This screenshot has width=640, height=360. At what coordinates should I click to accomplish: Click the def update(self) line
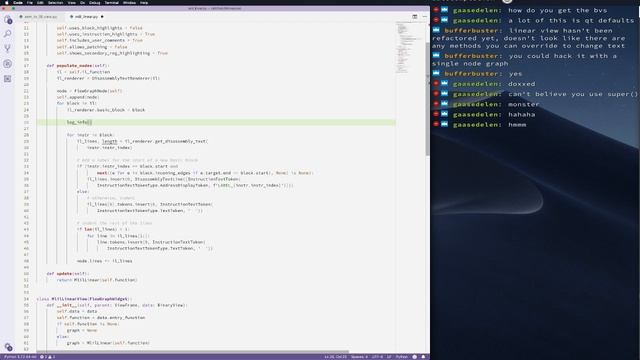click(x=68, y=273)
